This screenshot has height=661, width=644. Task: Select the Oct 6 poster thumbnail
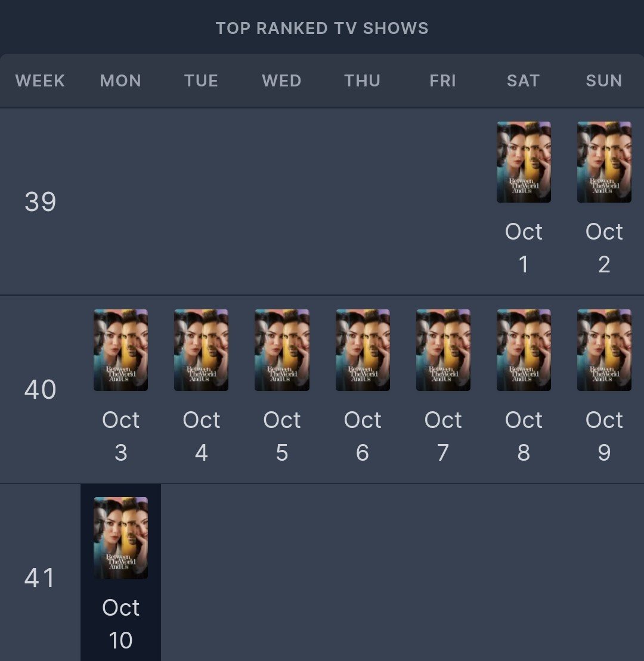pyautogui.click(x=363, y=350)
